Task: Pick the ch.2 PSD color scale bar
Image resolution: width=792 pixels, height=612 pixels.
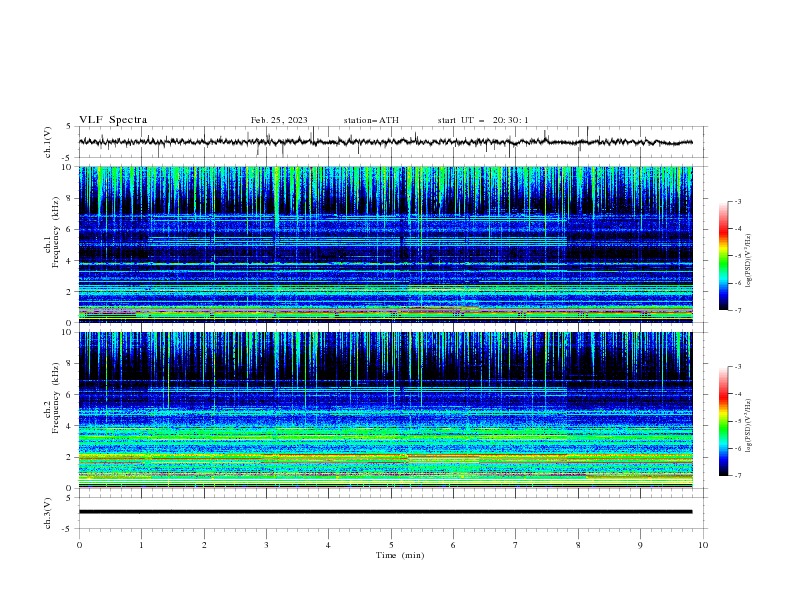Action: click(x=723, y=421)
